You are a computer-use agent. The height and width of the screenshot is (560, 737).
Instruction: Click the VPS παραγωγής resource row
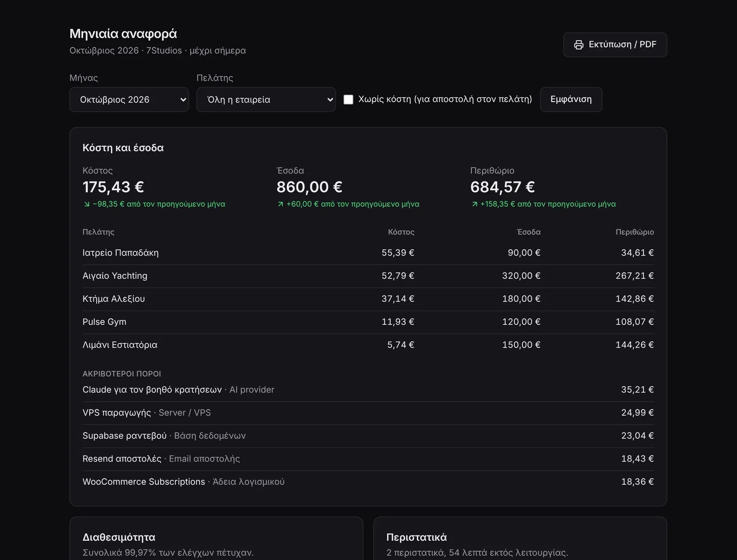(368, 413)
